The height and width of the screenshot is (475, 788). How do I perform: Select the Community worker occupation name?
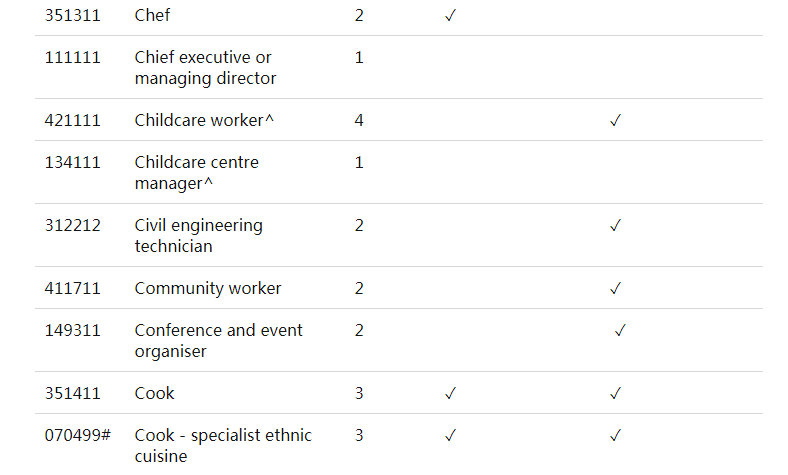[x=208, y=289]
